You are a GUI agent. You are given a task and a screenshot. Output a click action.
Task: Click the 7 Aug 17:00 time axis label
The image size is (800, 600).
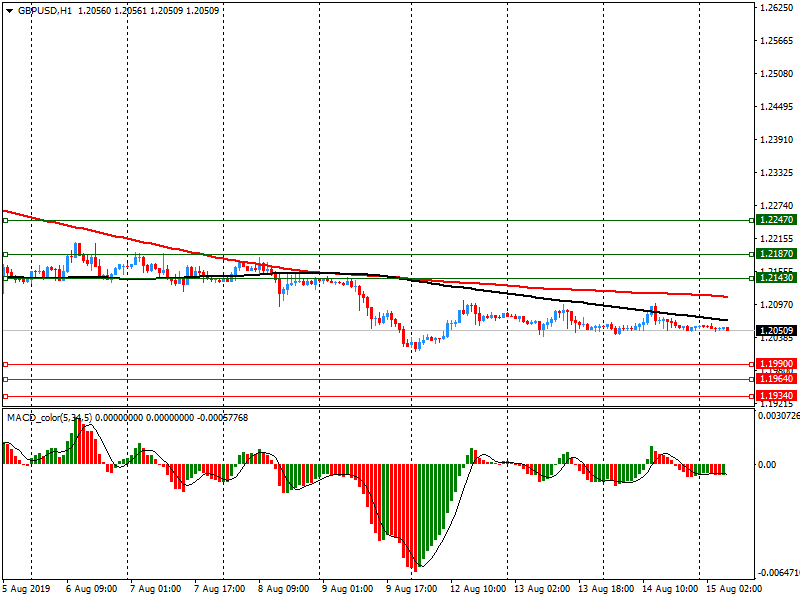click(219, 589)
